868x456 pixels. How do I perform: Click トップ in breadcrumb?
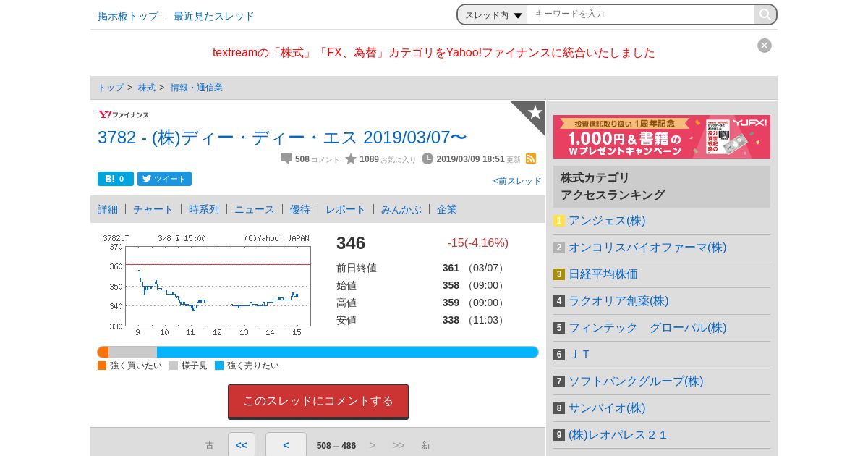pyautogui.click(x=111, y=88)
